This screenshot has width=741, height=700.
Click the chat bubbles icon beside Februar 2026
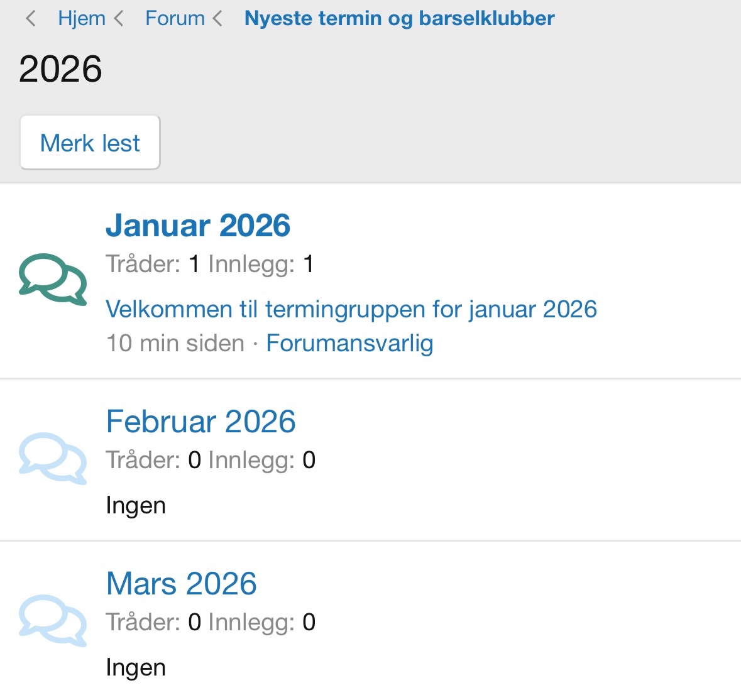point(53,459)
